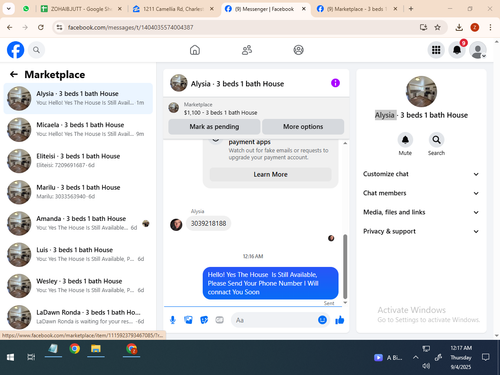View site information icon in address bar
This screenshot has height=375, width=500.
(x=59, y=27)
